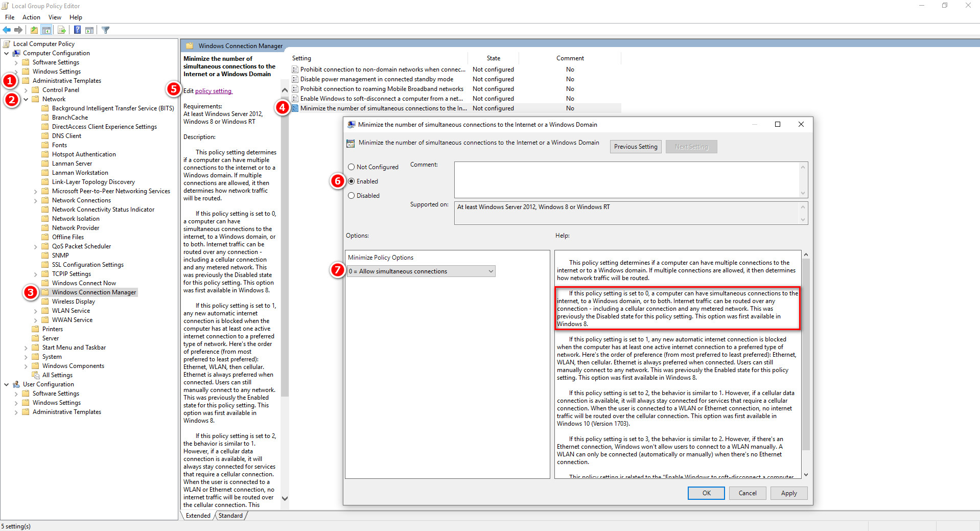This screenshot has width=980, height=531.
Task: Open the Help menu
Action: tap(76, 17)
